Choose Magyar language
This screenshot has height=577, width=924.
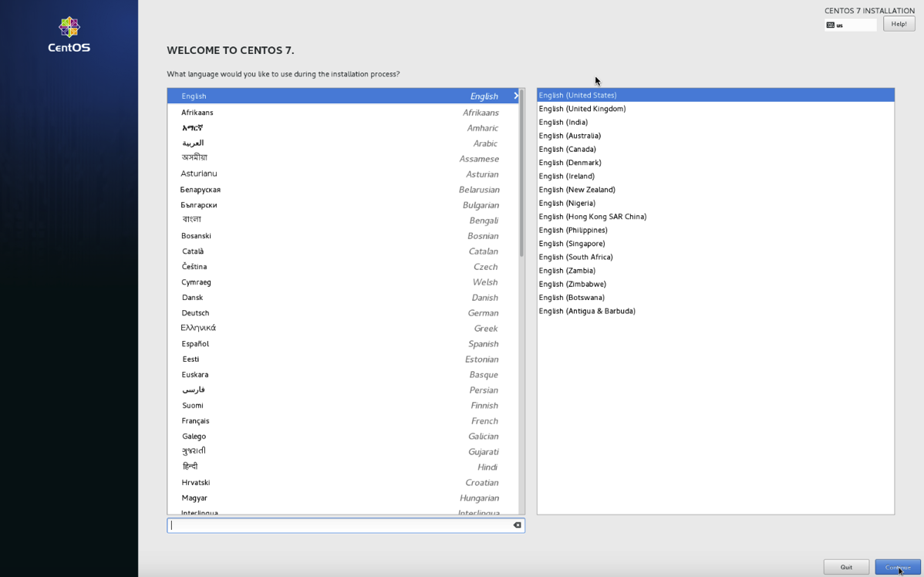(x=343, y=498)
